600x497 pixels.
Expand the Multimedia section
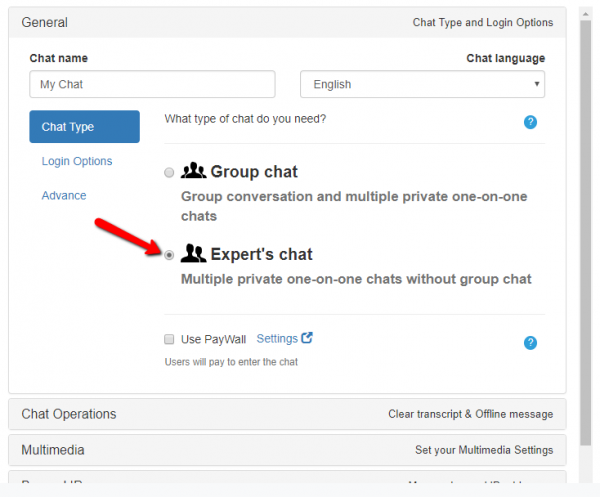[287, 450]
